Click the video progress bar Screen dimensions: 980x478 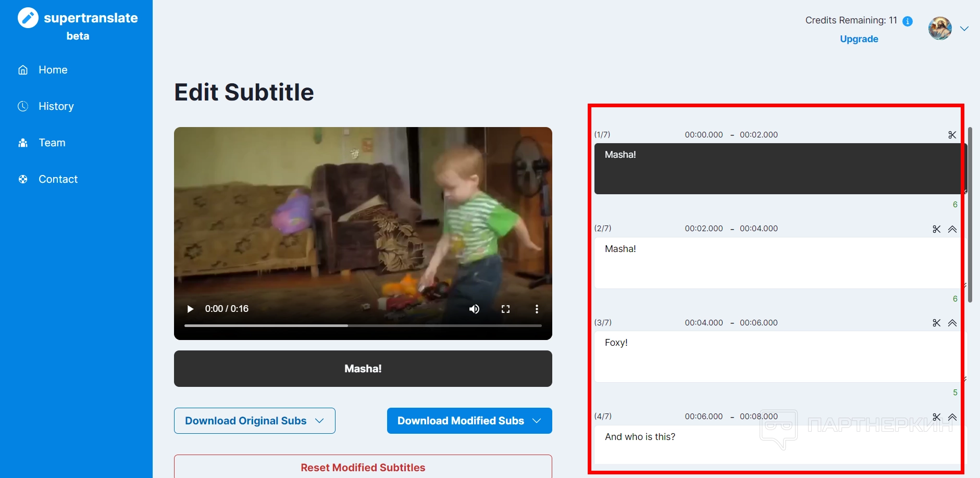tap(363, 325)
